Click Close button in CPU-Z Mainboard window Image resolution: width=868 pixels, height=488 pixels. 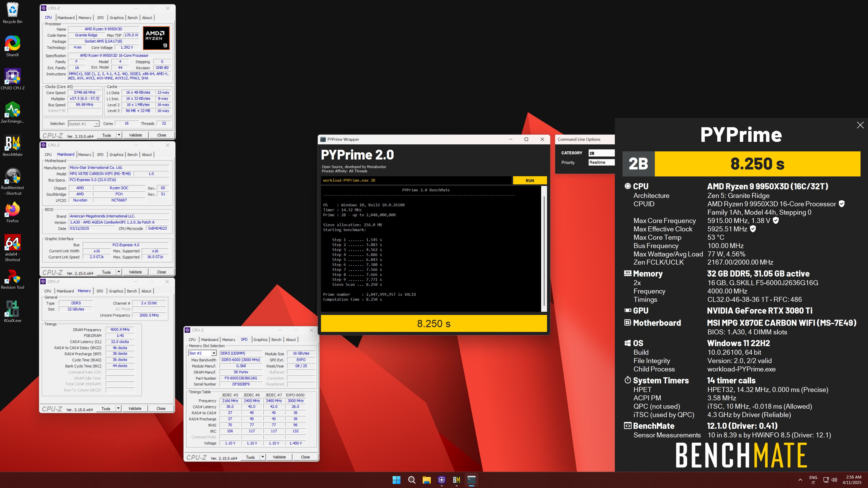click(161, 272)
